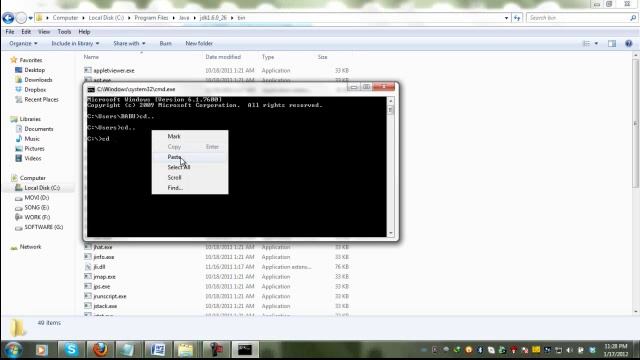Open Firefox from the taskbar
The width and height of the screenshot is (640, 360).
[100, 350]
